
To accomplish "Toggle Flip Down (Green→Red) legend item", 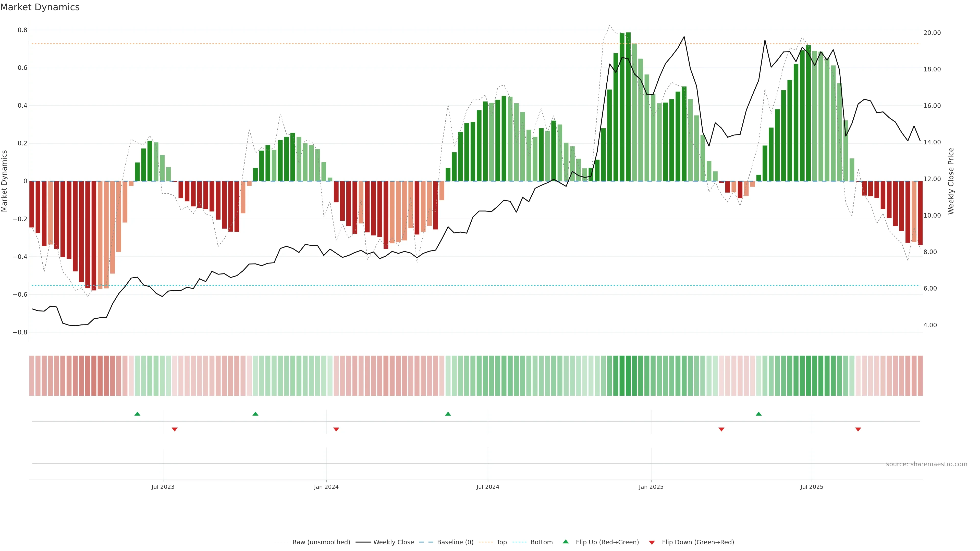I will coord(697,542).
